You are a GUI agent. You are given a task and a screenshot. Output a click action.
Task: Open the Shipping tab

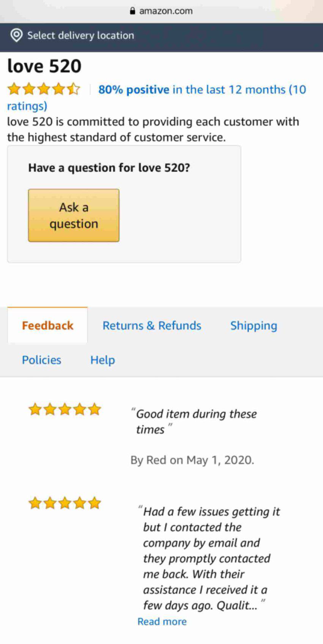pyautogui.click(x=254, y=325)
